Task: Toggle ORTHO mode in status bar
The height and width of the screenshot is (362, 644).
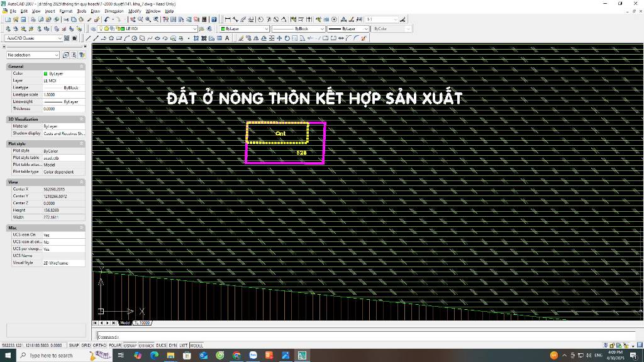Action: pos(100,346)
